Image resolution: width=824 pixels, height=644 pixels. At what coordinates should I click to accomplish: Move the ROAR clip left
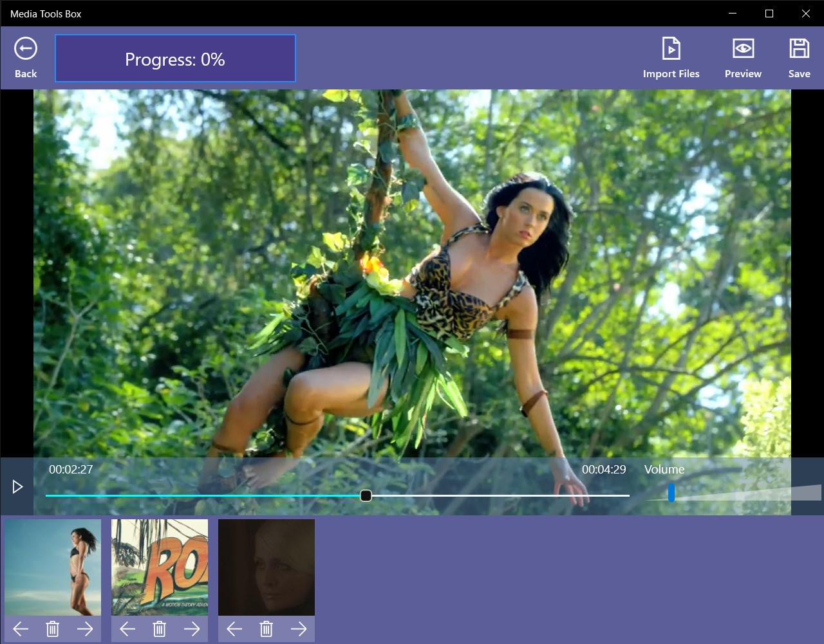point(127,629)
